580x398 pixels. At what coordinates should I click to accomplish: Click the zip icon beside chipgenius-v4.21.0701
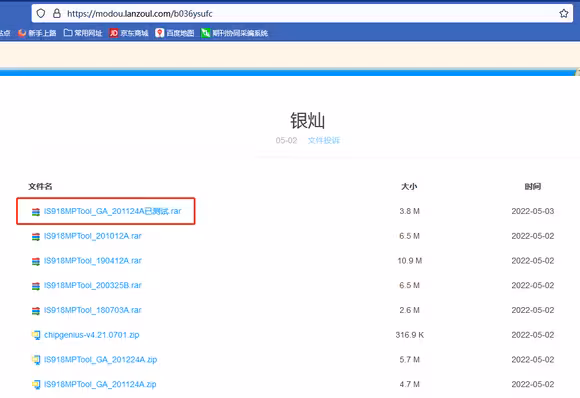coord(36,335)
